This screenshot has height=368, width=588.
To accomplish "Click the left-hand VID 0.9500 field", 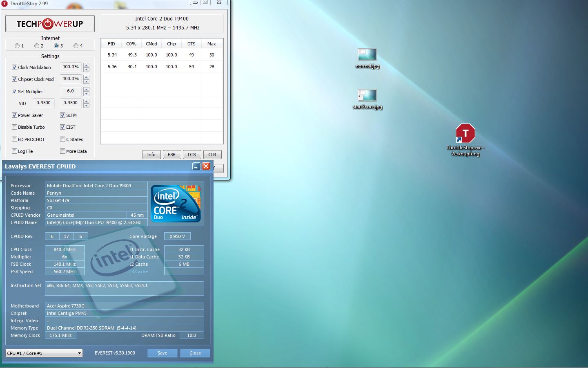I will (x=44, y=103).
